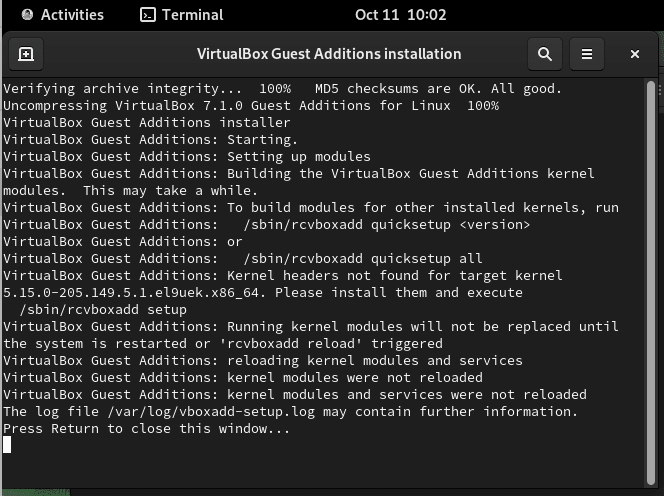Click the terminal vertical scrollbar

point(651,283)
